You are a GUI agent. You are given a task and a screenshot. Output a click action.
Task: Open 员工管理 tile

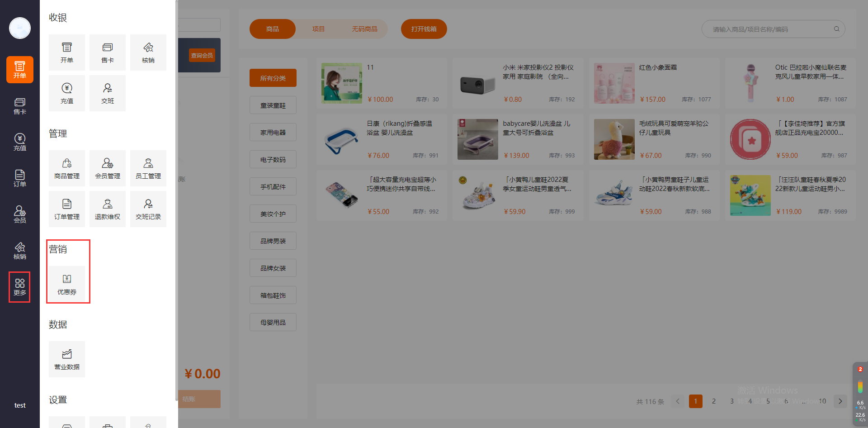click(148, 168)
